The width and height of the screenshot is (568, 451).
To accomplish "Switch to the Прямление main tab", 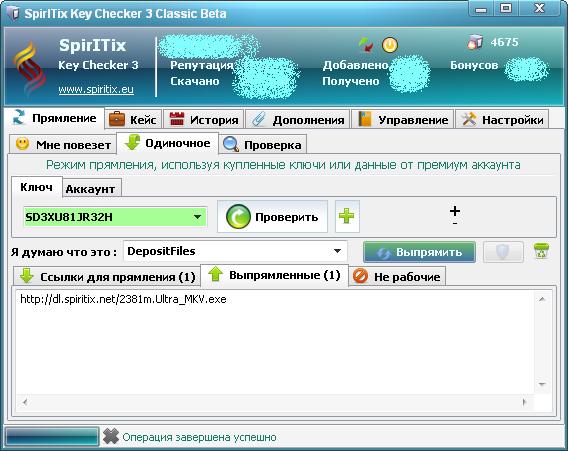I will (x=55, y=118).
